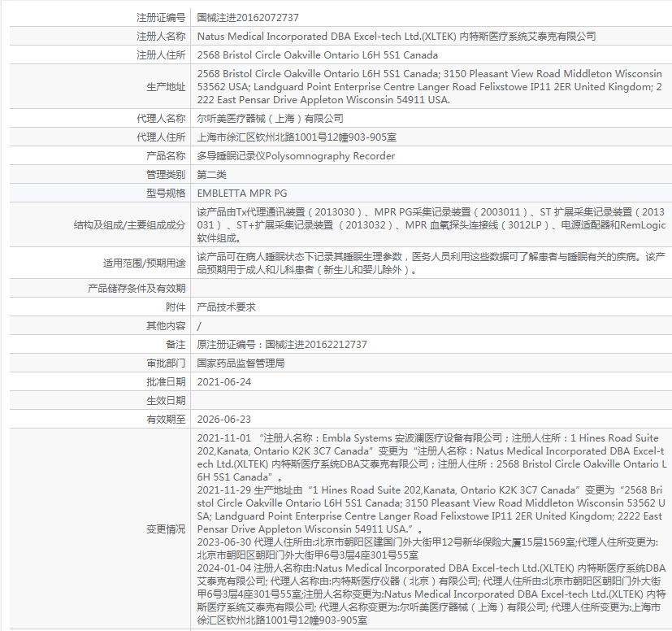Click the 生产地址 label
This screenshot has width=672, height=631.
tap(166, 87)
